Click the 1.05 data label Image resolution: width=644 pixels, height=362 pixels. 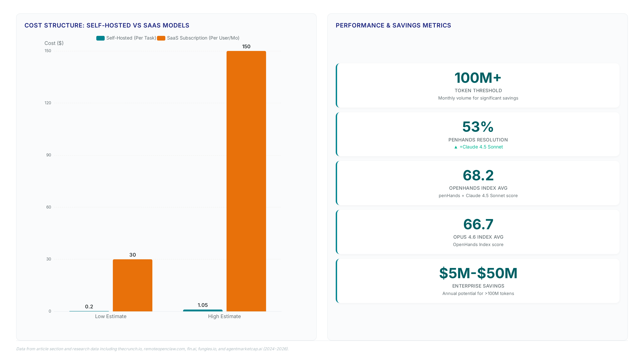[x=203, y=305]
